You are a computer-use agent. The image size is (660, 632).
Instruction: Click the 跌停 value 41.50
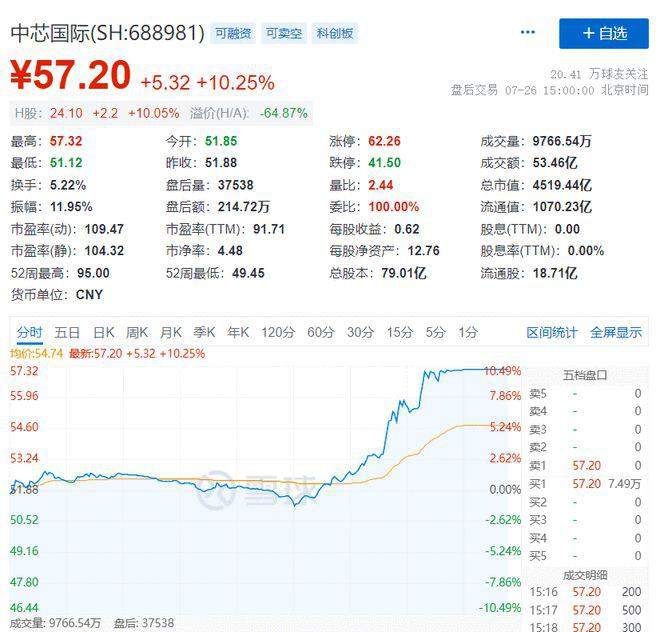[384, 163]
